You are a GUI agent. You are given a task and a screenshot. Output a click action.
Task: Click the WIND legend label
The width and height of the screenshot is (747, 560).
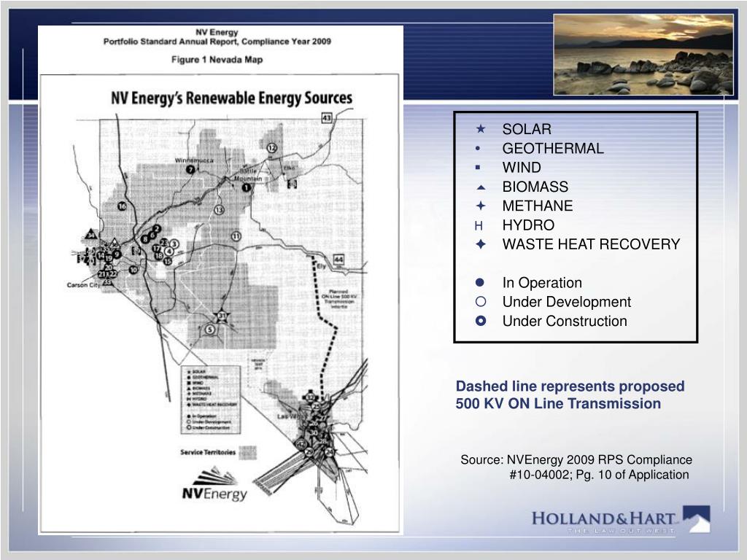point(521,167)
